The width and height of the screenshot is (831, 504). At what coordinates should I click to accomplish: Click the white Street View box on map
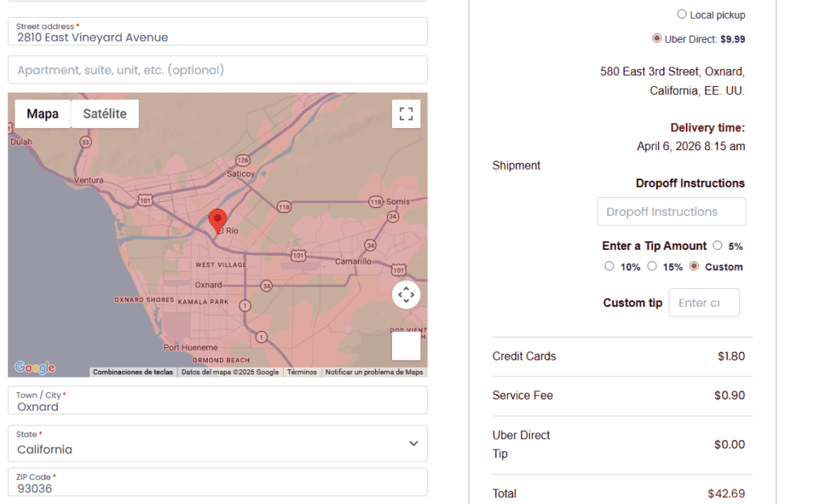tap(406, 346)
